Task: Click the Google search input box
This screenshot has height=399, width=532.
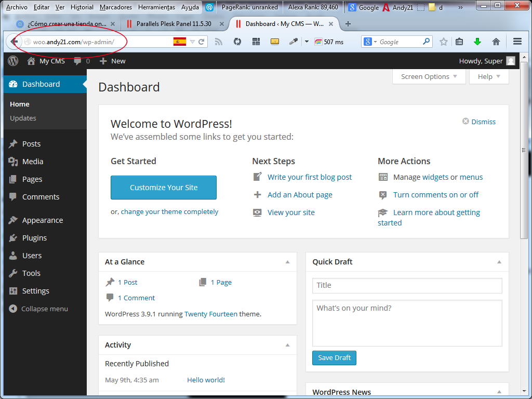Action: click(401, 42)
